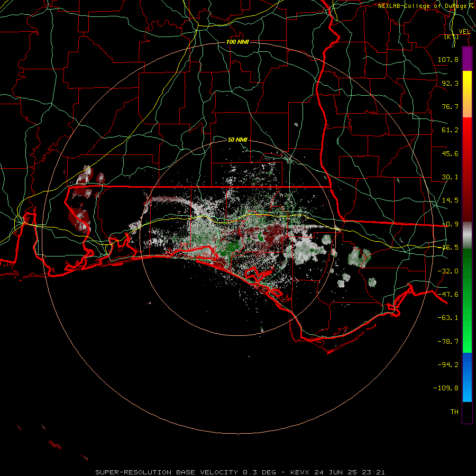476x476 pixels.
Task: Select the 30.1 legend value
Action: [450, 177]
